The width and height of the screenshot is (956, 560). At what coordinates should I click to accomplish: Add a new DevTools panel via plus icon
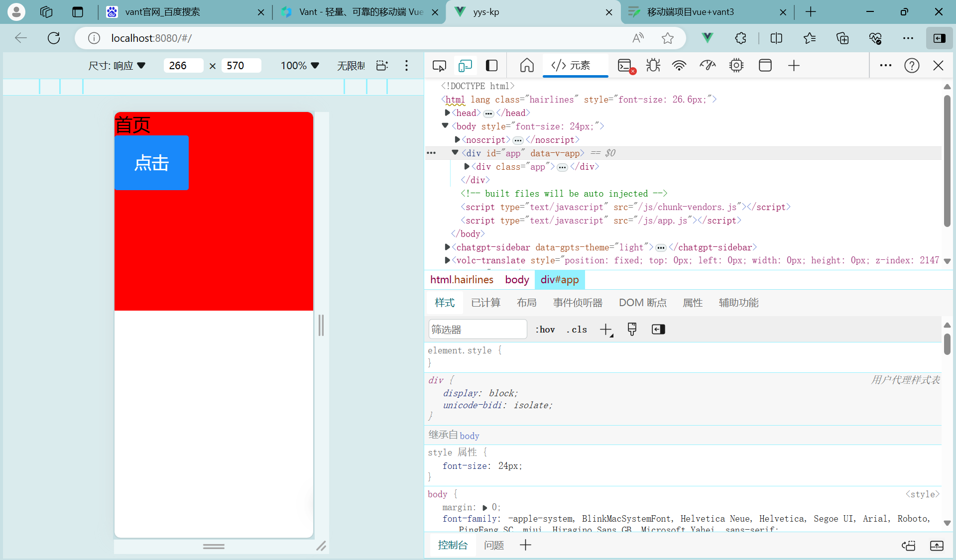(x=794, y=65)
